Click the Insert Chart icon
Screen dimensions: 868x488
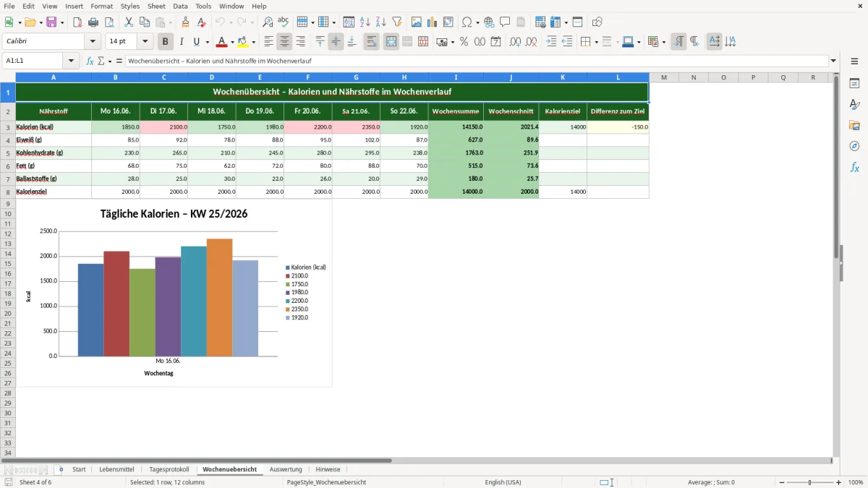pyautogui.click(x=433, y=22)
